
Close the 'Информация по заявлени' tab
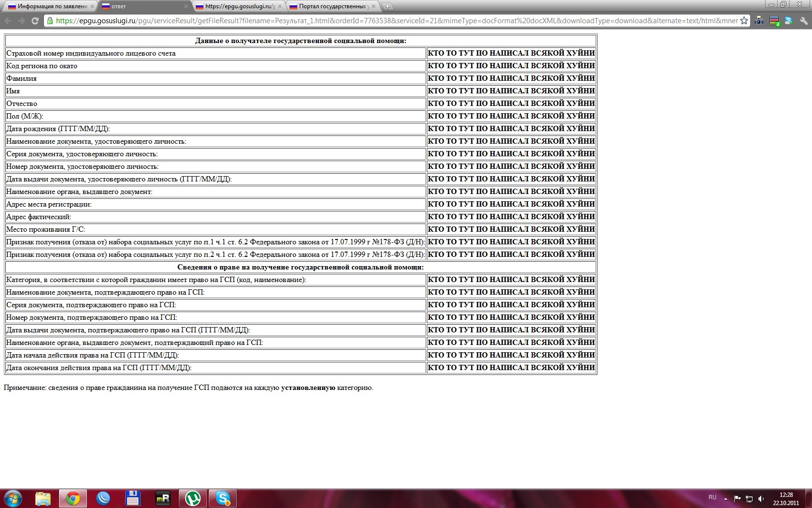click(92, 6)
